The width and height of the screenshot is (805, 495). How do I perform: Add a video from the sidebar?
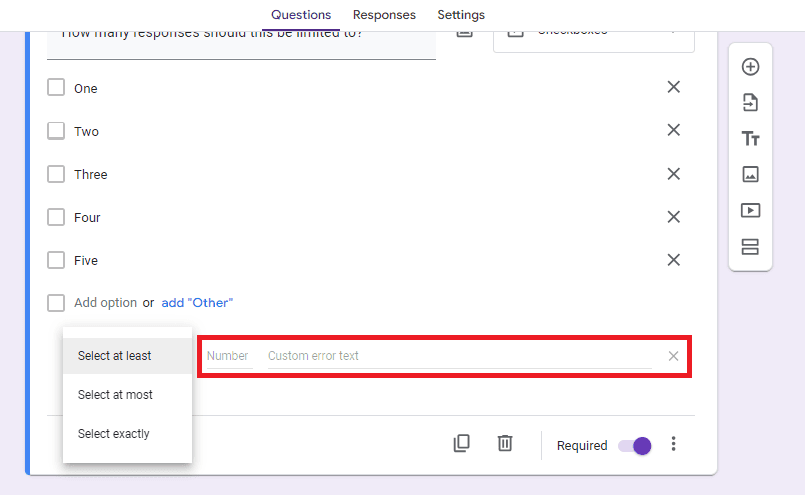point(750,211)
